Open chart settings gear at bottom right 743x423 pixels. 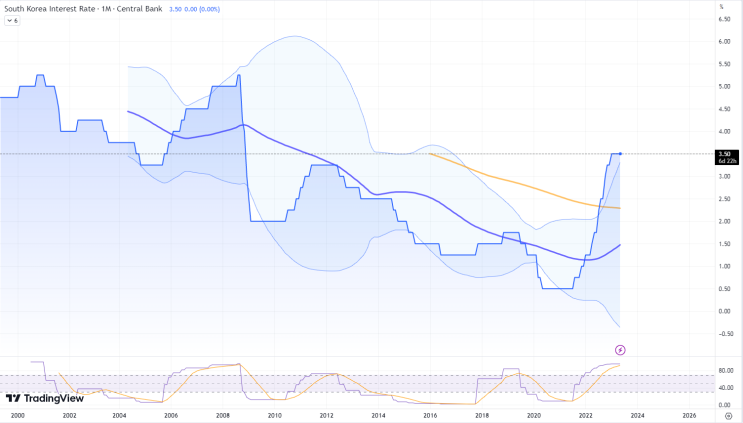click(729, 416)
